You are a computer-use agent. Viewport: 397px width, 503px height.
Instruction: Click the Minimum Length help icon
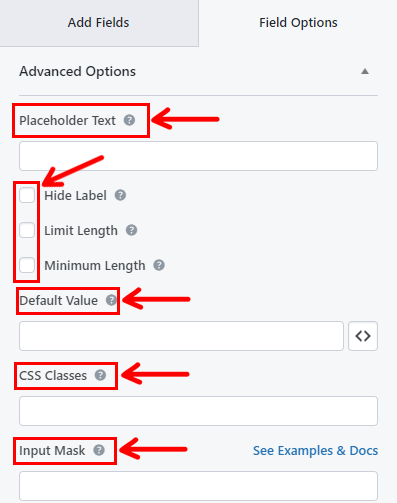pos(159,265)
